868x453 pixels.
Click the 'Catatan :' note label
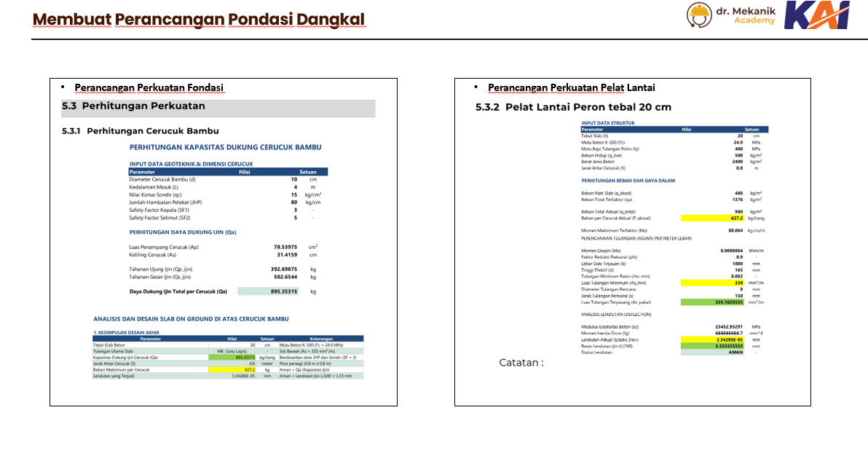coord(521,363)
